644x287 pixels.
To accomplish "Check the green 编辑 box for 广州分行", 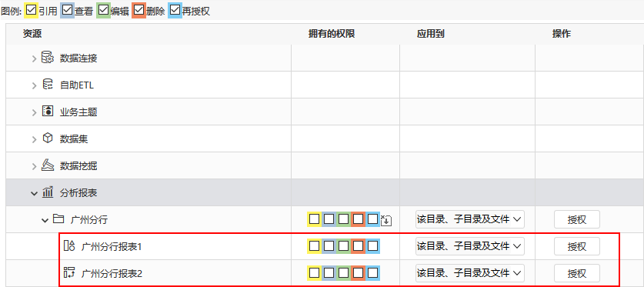I will (x=343, y=219).
